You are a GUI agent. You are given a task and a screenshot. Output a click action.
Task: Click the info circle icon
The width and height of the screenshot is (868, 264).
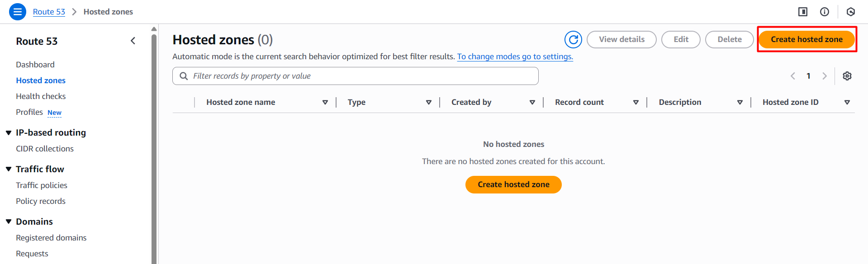pos(825,12)
